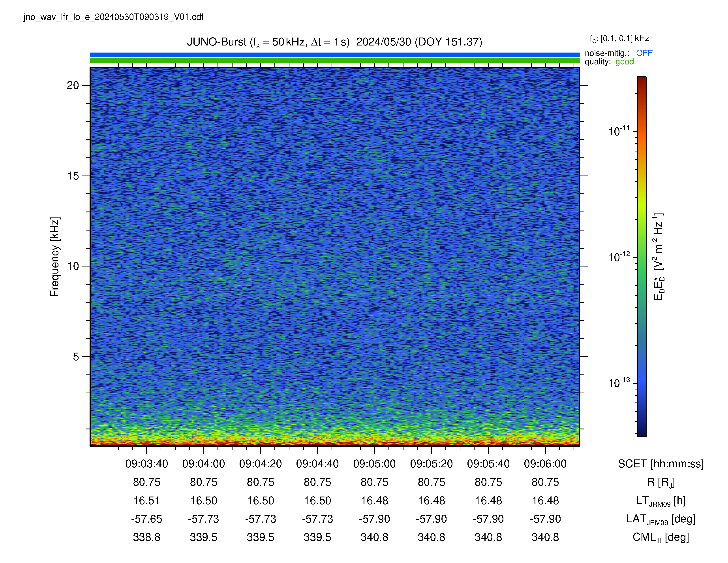
Task: Click the CDF filename text at top
Action: click(x=113, y=17)
